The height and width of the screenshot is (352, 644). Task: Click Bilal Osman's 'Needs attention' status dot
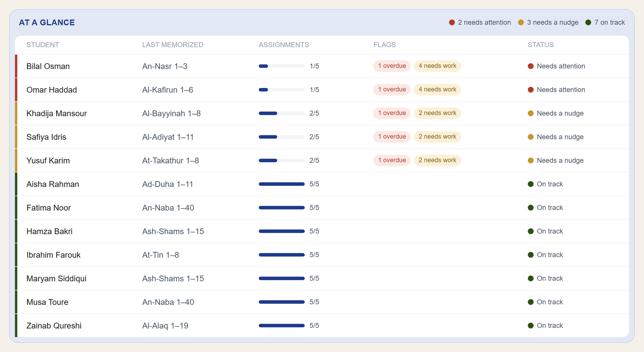point(531,66)
